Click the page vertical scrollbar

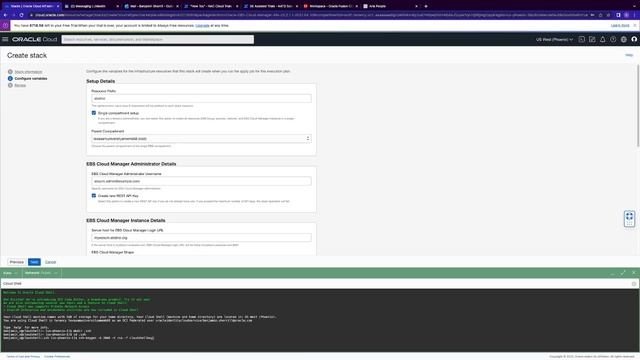[638, 105]
